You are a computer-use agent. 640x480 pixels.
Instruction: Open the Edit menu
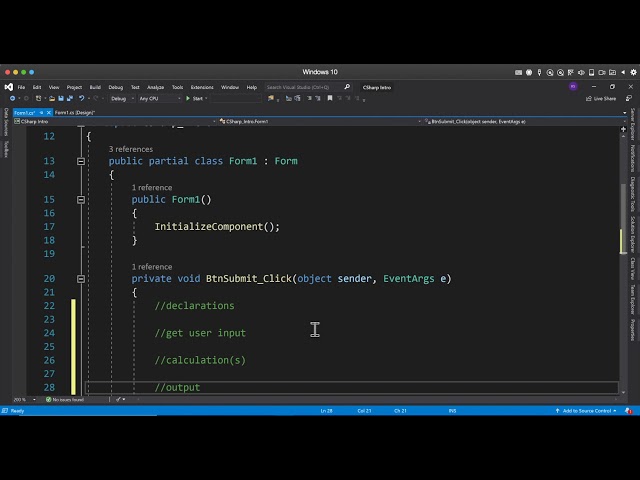tap(37, 87)
